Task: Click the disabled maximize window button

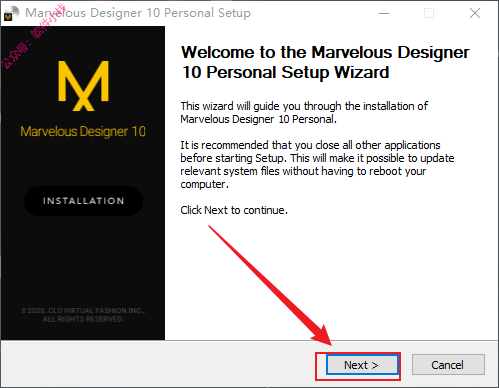Action: click(429, 13)
